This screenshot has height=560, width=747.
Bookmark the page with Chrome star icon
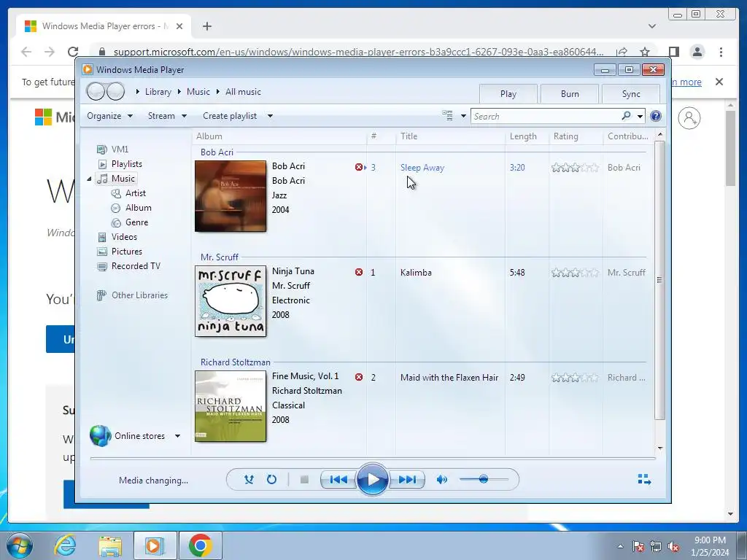pos(645,52)
